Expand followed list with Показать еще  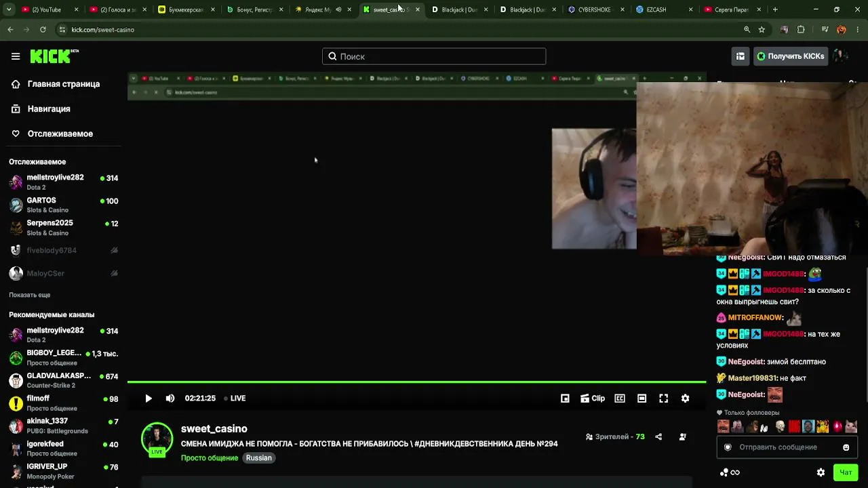tap(30, 295)
